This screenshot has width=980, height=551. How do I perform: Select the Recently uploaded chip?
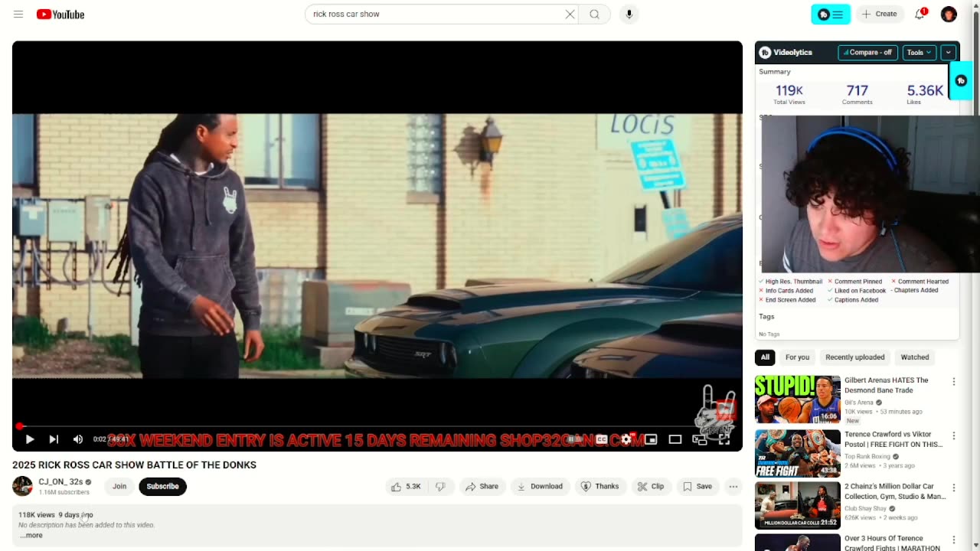[x=854, y=357]
